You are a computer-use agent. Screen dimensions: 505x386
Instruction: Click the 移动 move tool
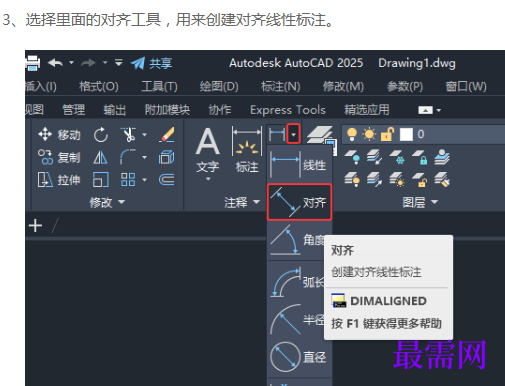tap(59, 135)
